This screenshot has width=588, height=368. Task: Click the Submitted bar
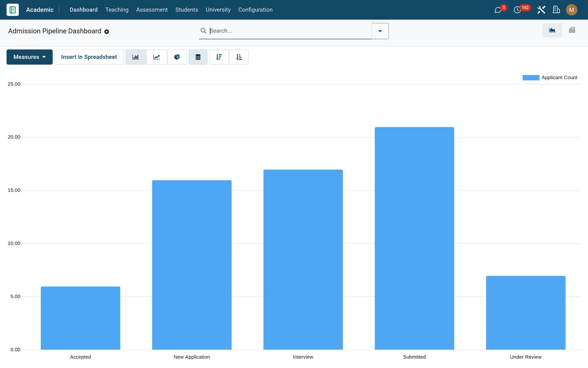tap(415, 238)
